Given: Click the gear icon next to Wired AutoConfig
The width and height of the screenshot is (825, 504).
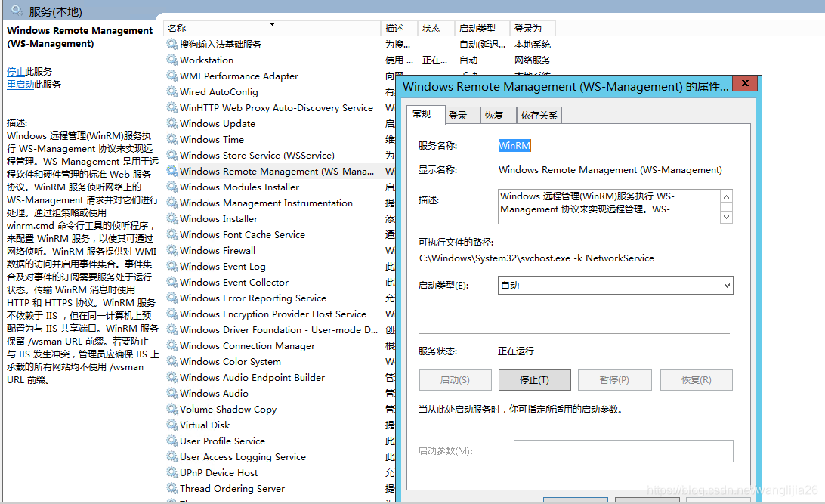Looking at the screenshot, I should click(172, 91).
